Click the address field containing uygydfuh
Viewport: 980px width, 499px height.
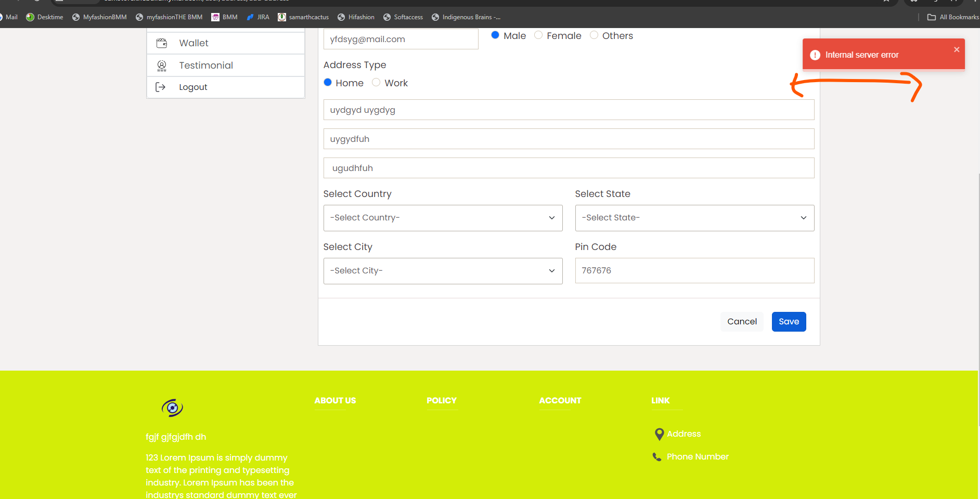569,139
